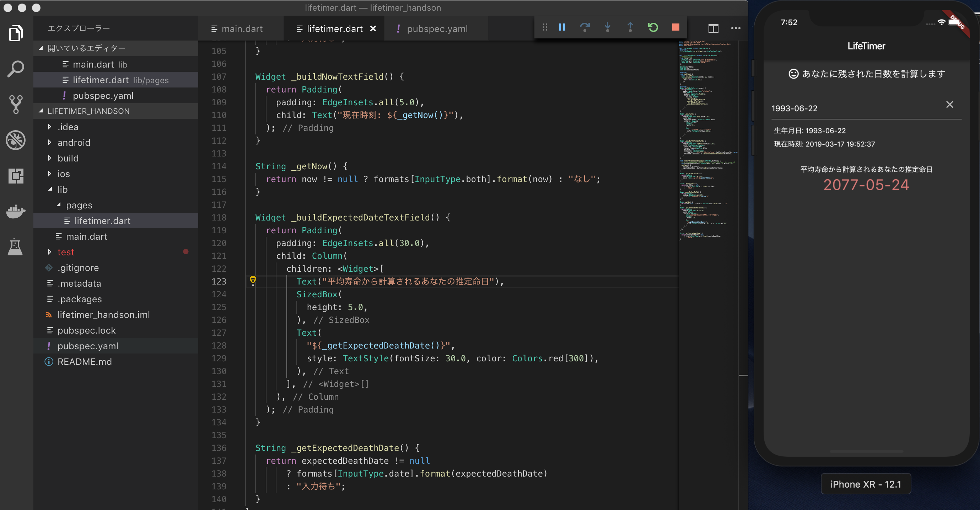
Task: Click the エクスプローラー panel title
Action: click(x=79, y=28)
